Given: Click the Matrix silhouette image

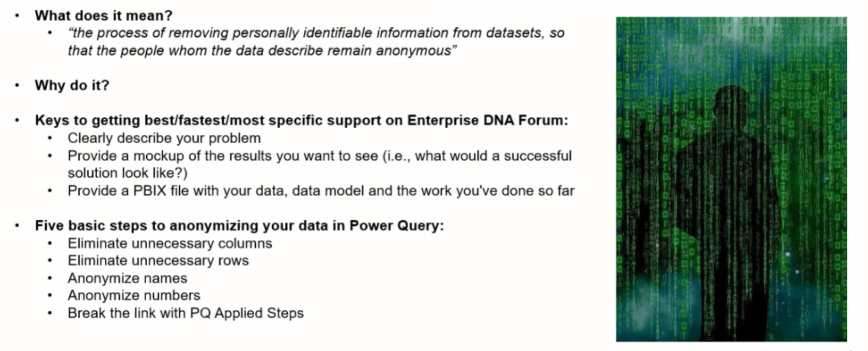Looking at the screenshot, I should 731,179.
